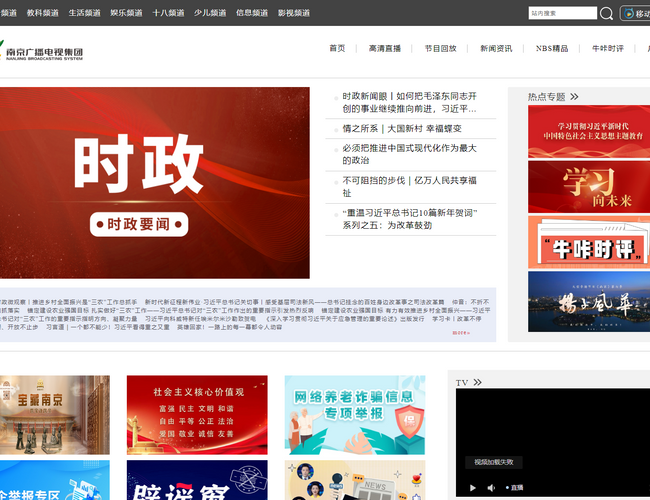Click the 直播 live indicator in player
Screen dimensions: 650x500
(515, 488)
